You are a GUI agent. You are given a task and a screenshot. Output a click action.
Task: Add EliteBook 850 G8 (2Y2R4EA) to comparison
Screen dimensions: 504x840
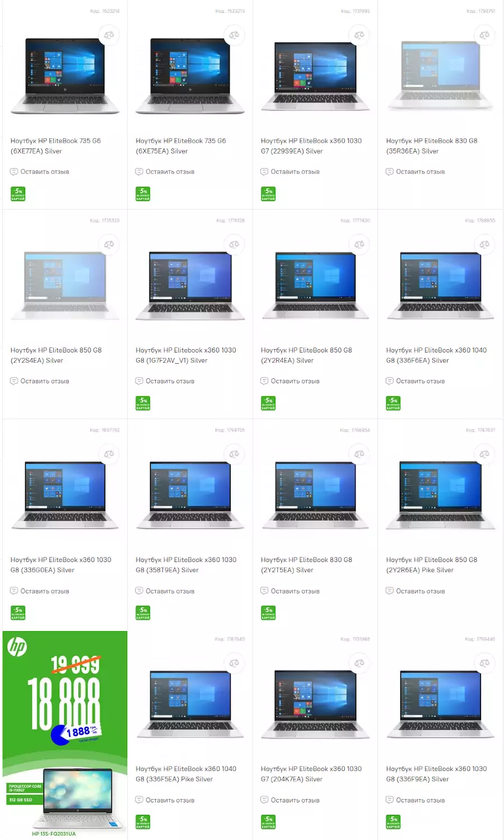coord(360,245)
